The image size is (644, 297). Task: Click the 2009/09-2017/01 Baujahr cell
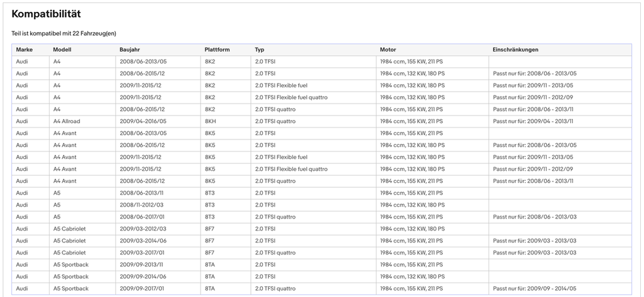158,288
